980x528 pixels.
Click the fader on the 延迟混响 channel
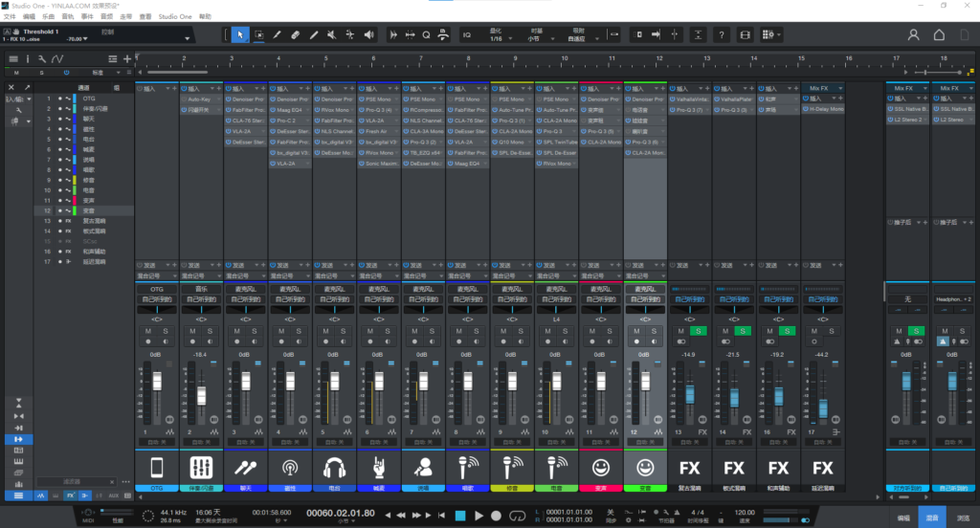pyautogui.click(x=822, y=407)
